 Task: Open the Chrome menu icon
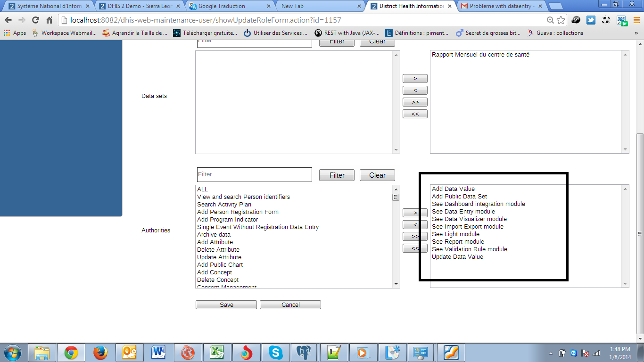click(x=636, y=20)
